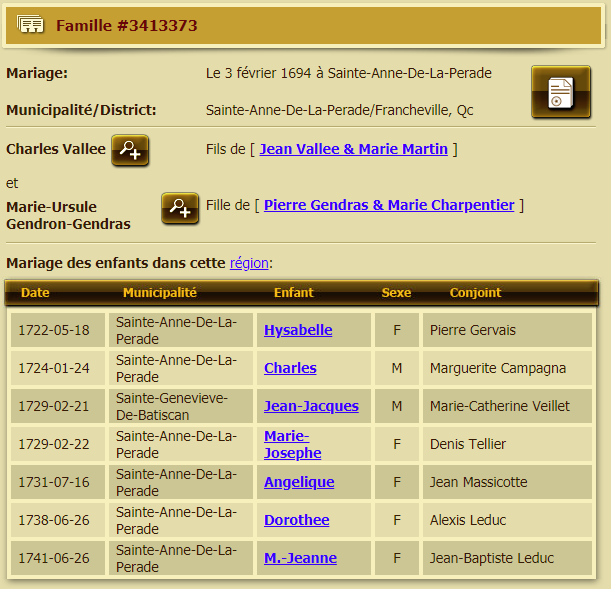611x589 pixels.
Task: Click sex cell M in Jean-Jacques row
Action: click(x=397, y=406)
